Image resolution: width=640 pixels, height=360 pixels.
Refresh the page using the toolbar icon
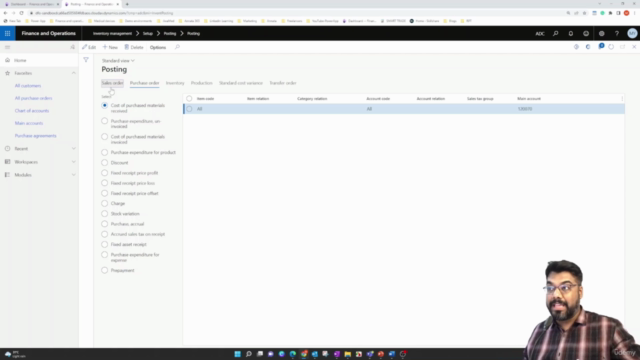(611, 47)
